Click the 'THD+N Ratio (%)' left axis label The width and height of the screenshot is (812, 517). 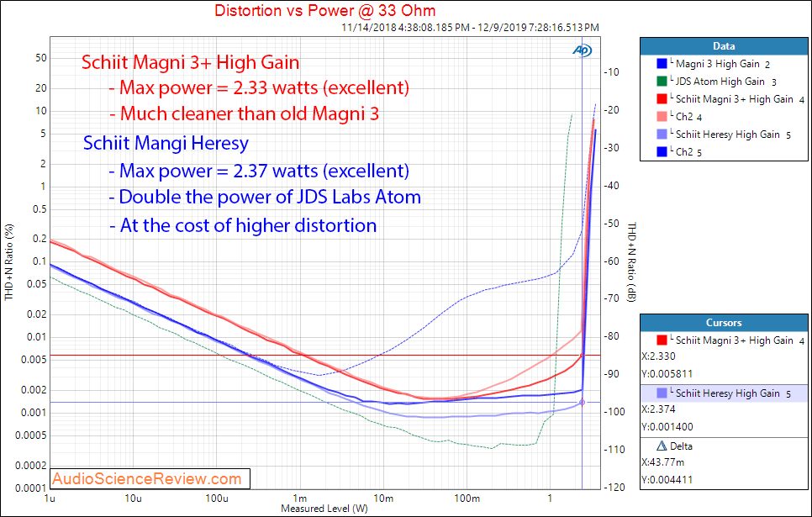[x=9, y=262]
